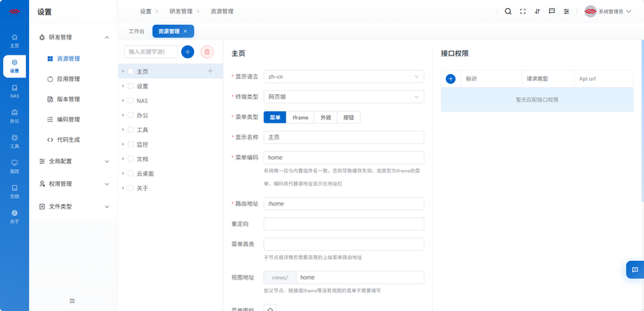This screenshot has height=311, width=644.
Task: Switch to the 工作台 tab
Action: click(x=136, y=31)
